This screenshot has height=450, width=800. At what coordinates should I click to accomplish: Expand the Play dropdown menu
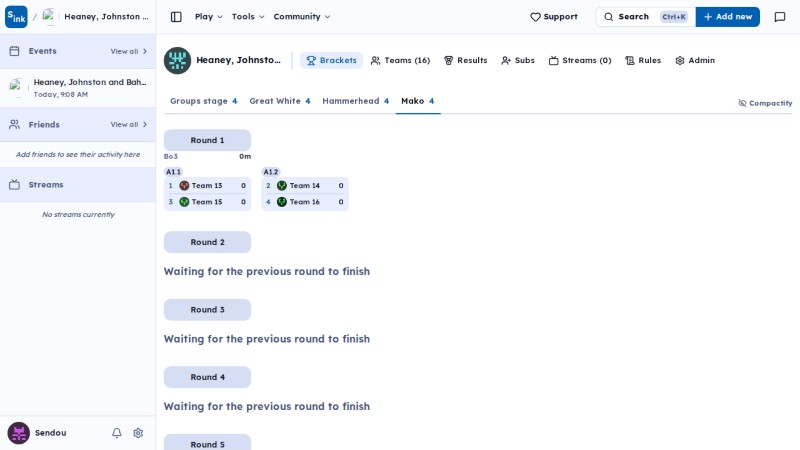click(209, 17)
